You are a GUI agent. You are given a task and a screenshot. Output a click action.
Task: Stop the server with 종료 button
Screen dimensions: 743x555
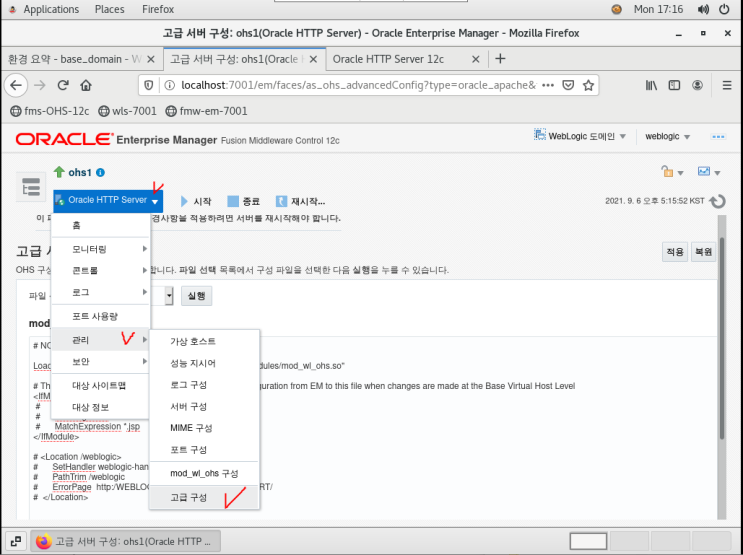[244, 201]
